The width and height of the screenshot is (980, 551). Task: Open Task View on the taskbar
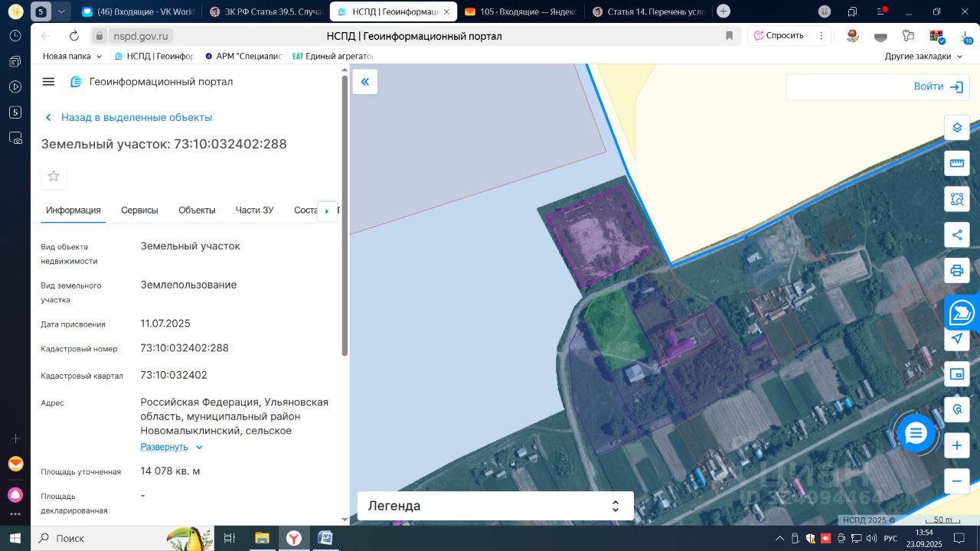click(229, 538)
